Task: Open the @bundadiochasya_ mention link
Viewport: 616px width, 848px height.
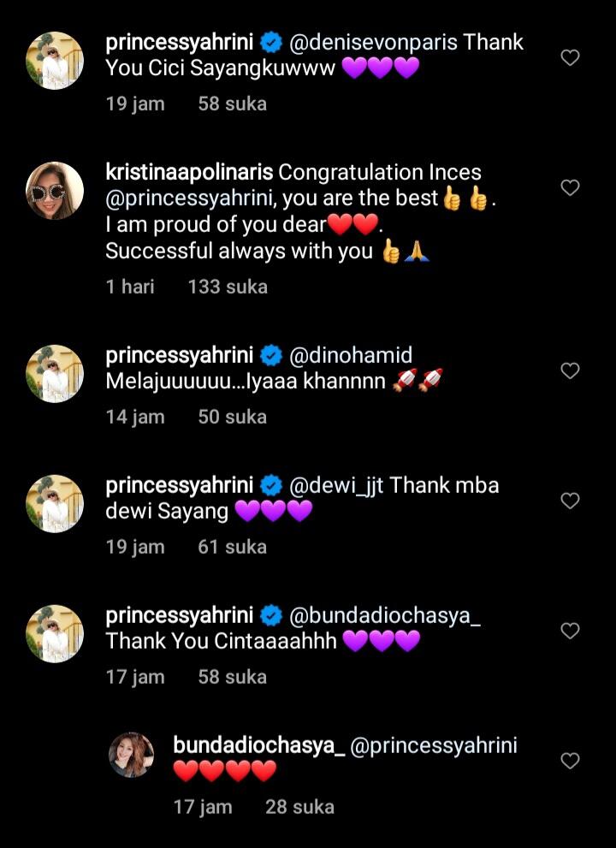Action: coord(386,615)
